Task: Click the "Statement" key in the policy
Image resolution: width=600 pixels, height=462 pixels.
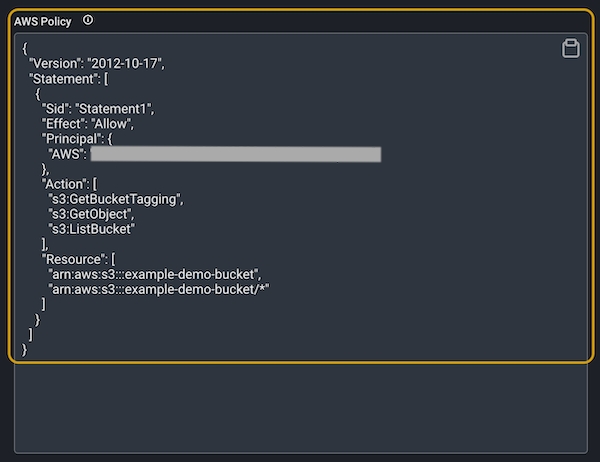Action: click(x=61, y=78)
